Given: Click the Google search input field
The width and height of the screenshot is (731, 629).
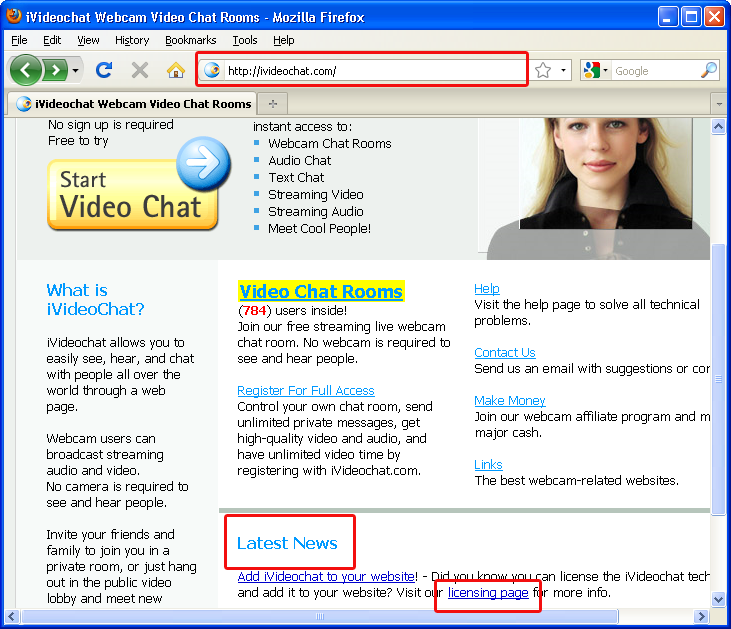Looking at the screenshot, I should point(656,71).
